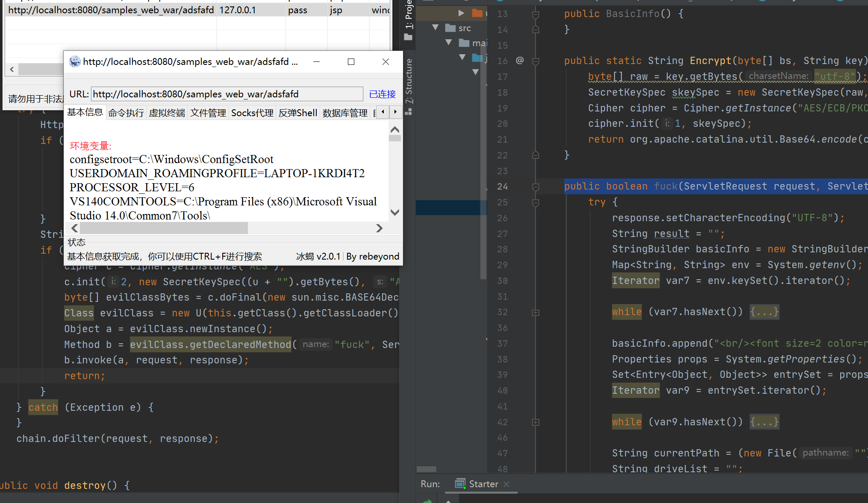Collapse the blue java source folder node
The height and width of the screenshot is (503, 868).
pyautogui.click(x=462, y=57)
